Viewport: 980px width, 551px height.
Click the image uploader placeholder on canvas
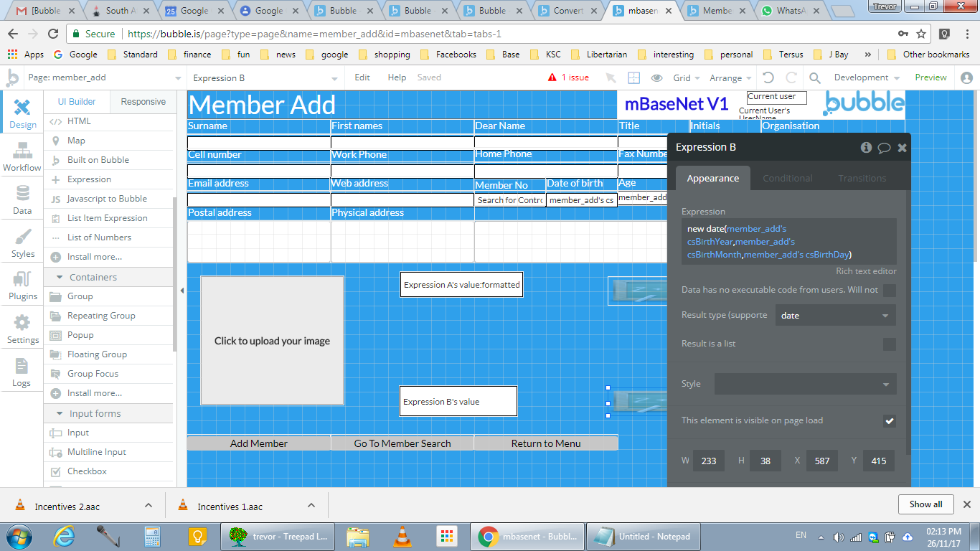click(272, 341)
